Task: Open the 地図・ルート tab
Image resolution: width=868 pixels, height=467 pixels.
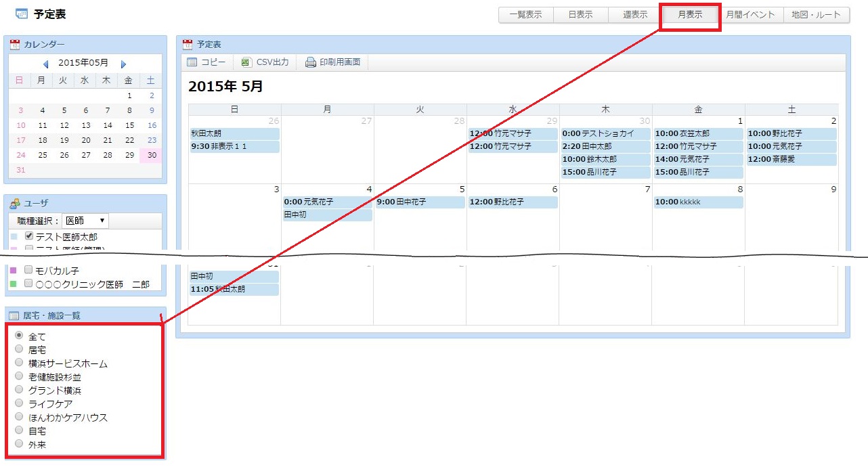Action: pos(816,15)
